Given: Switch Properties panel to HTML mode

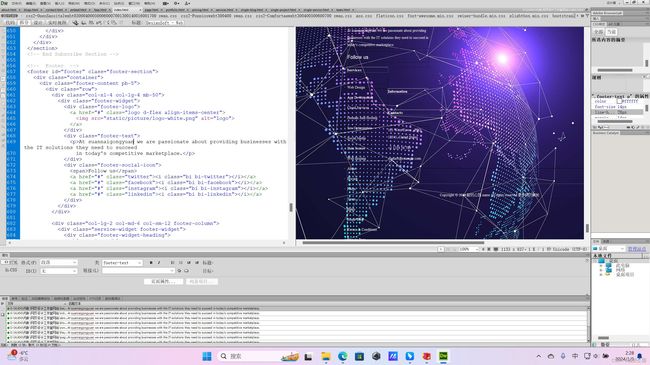Looking at the screenshot, I should [10, 263].
